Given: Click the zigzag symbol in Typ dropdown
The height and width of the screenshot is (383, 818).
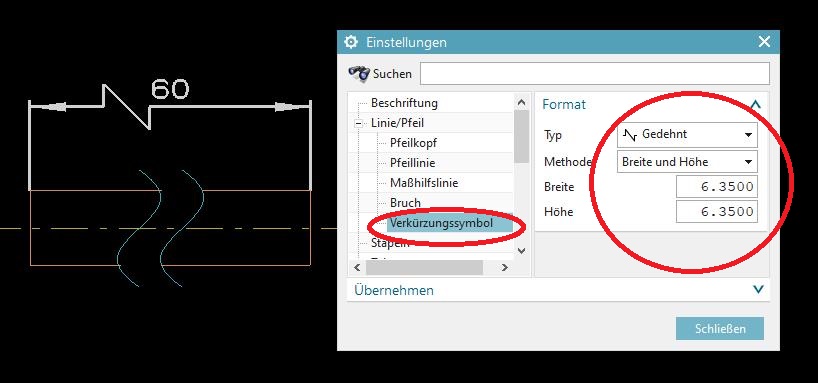Looking at the screenshot, I should coord(630,135).
